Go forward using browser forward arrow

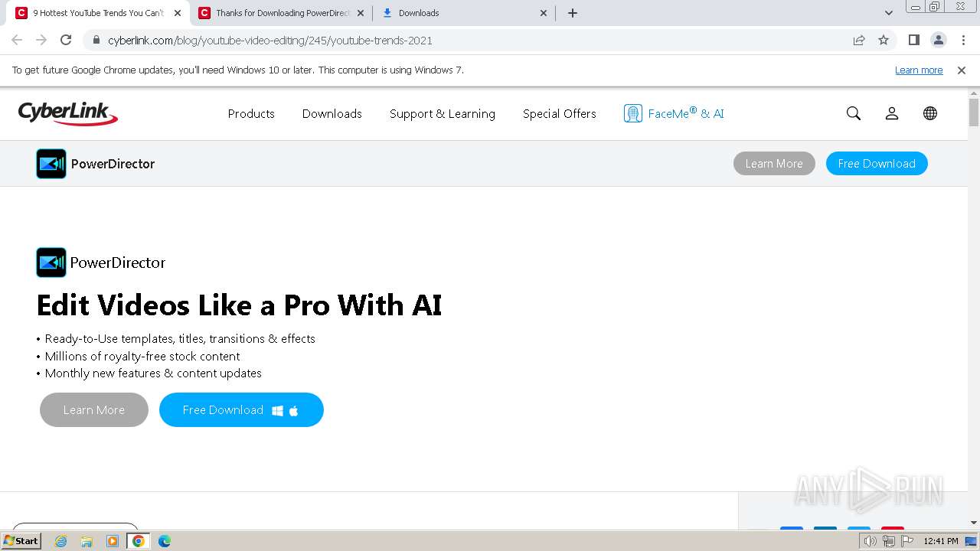click(x=41, y=40)
